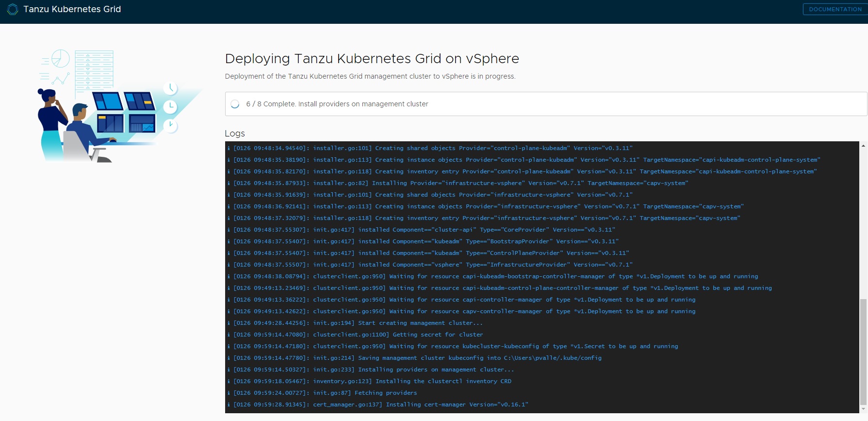
Task: Click the Deploying Tanzu Kubernetes Grid on vSphere heading
Action: pos(372,59)
